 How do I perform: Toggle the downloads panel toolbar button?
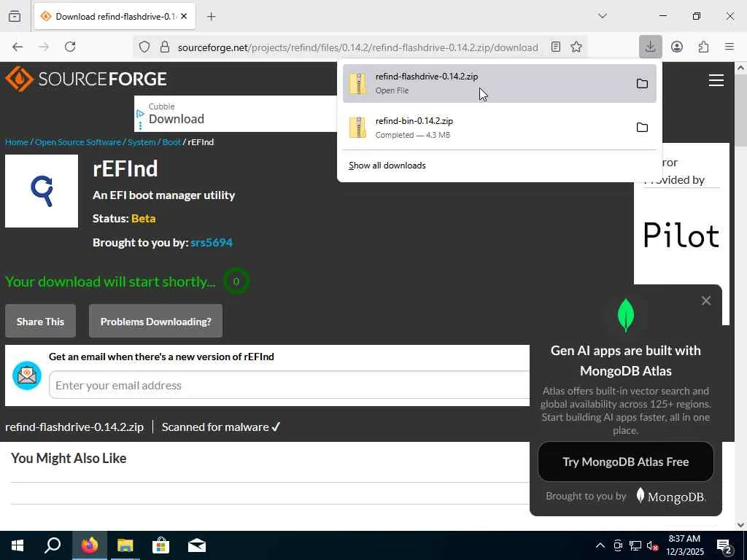pos(650,47)
